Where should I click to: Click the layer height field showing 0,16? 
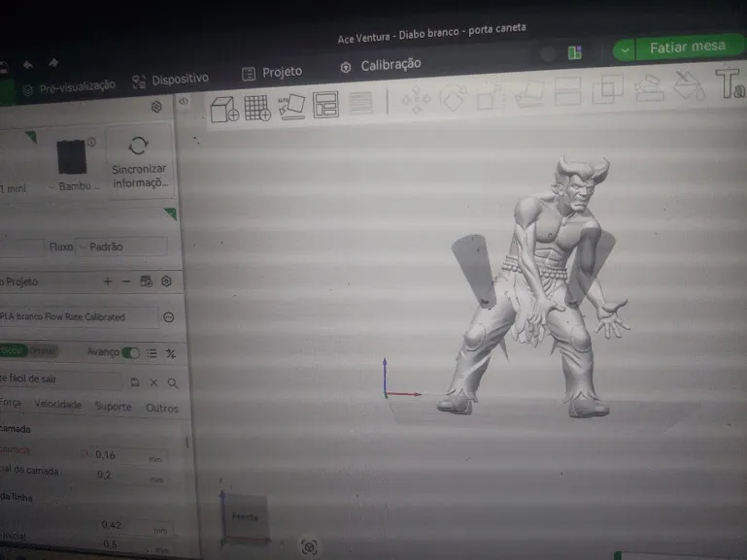point(128,456)
